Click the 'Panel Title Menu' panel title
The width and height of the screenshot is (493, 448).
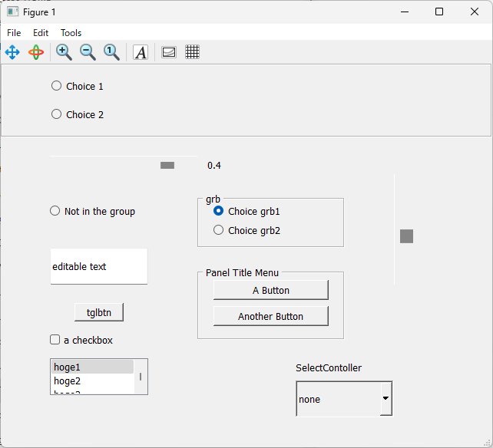[x=242, y=272]
